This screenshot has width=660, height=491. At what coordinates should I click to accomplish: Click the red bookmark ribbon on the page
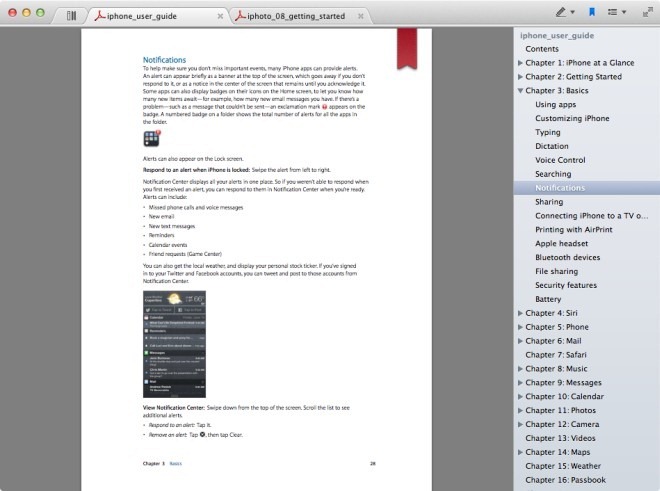click(407, 48)
